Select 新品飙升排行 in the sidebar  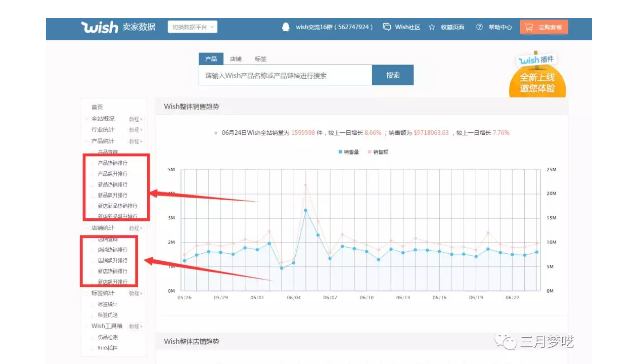click(112, 196)
